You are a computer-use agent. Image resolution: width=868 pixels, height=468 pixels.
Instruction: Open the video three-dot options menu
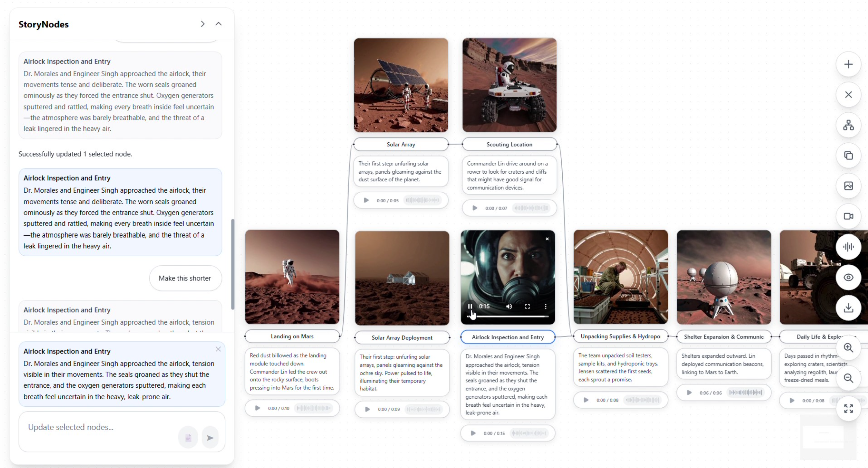point(545,306)
